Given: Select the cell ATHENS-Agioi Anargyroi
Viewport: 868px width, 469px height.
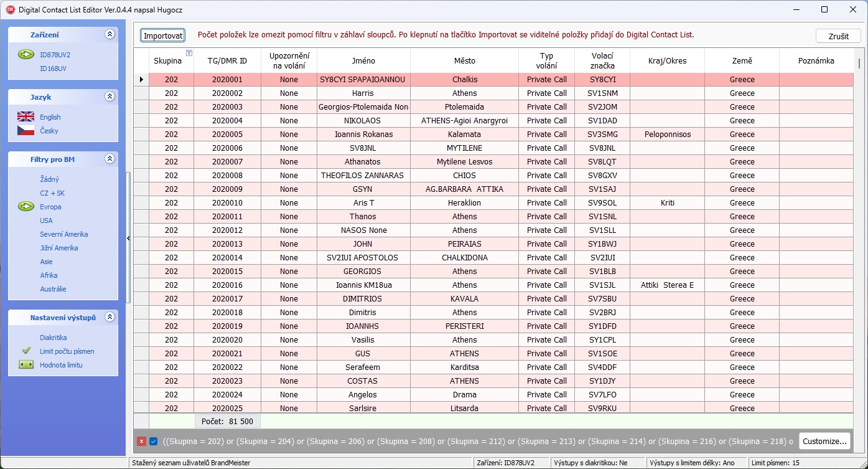Looking at the screenshot, I should tap(464, 120).
